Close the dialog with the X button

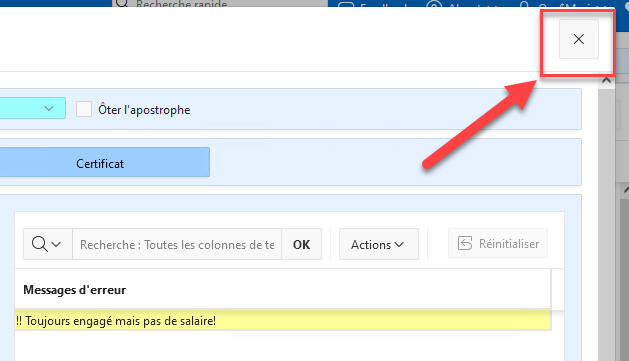(x=578, y=39)
